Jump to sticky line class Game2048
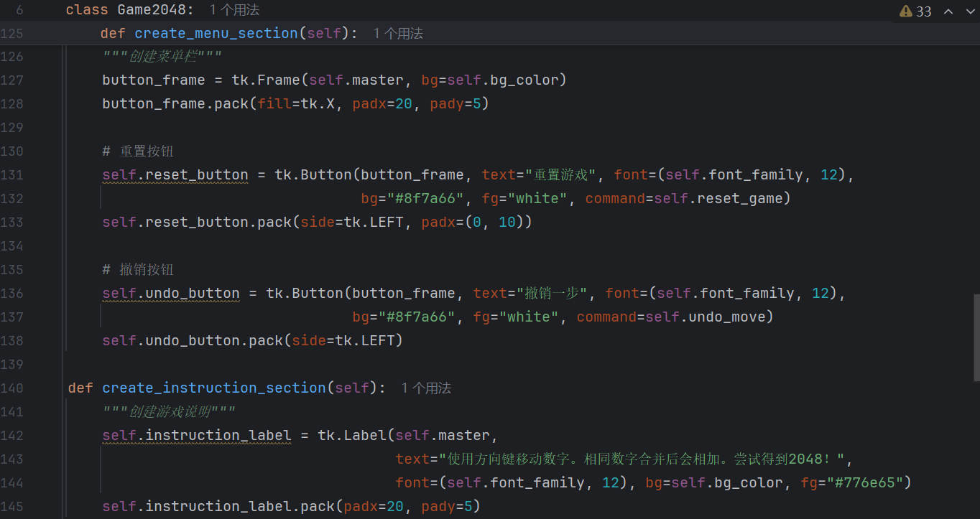Image resolution: width=980 pixels, height=519 pixels. tap(129, 10)
